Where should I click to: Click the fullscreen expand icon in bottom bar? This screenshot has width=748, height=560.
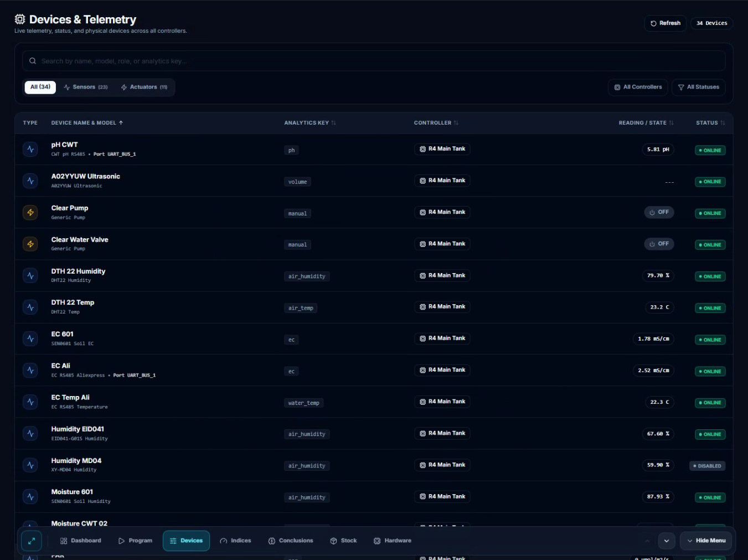32,541
